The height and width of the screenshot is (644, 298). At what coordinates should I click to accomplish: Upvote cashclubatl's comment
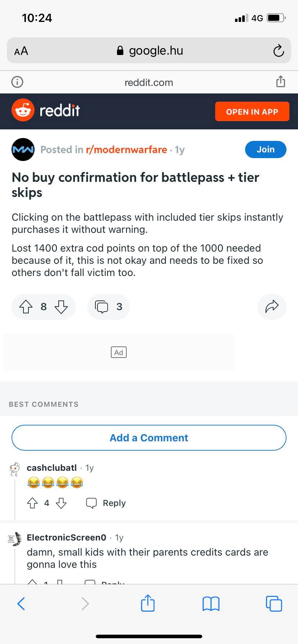[32, 503]
